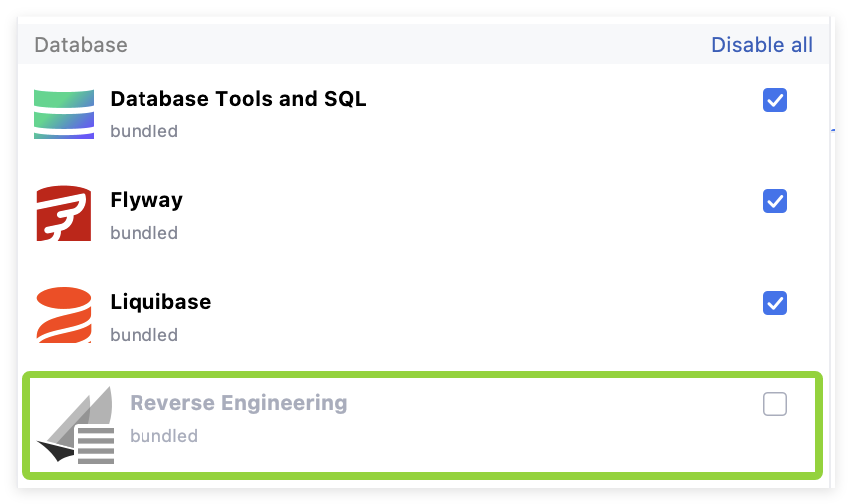Click the Database Tools and SQL plugin icon
Image resolution: width=851 pixels, height=504 pixels.
(x=64, y=114)
